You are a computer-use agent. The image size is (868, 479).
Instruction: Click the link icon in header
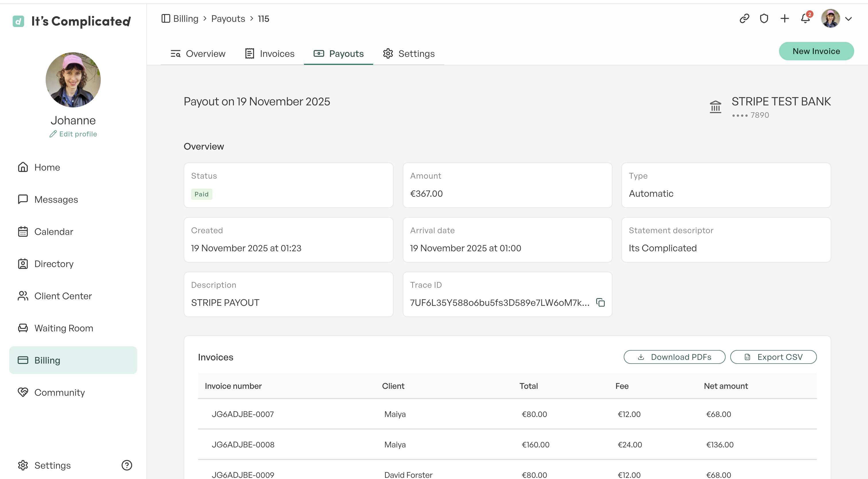[744, 18]
